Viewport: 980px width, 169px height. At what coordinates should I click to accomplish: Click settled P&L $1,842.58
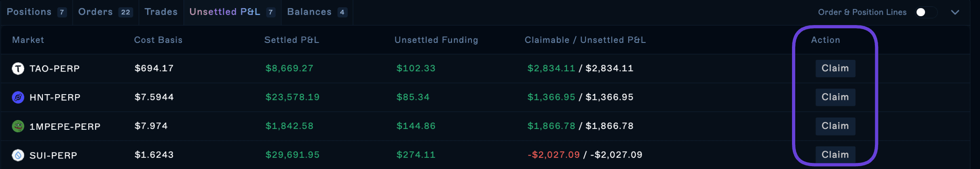289,126
